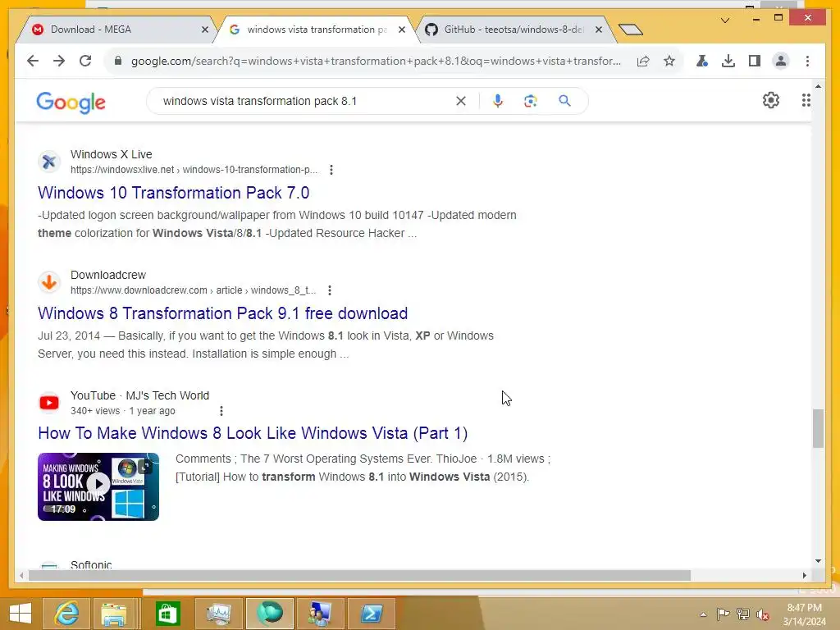Viewport: 840px width, 630px height.
Task: Click the magnifier search button
Action: [564, 101]
